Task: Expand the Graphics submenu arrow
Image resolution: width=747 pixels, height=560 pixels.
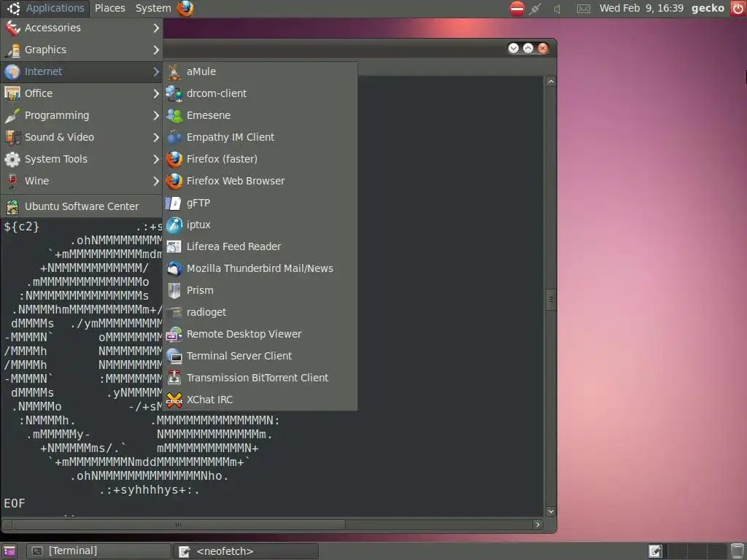Action: pos(156,50)
